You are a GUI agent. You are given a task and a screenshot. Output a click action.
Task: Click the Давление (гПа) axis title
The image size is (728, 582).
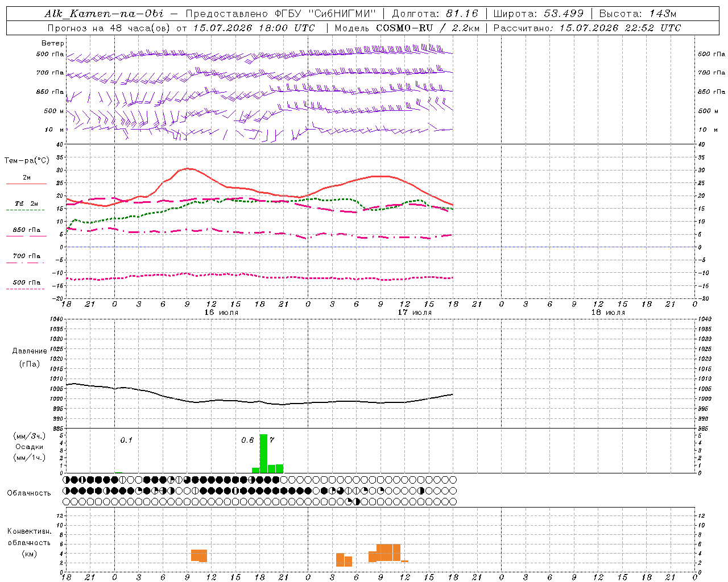click(30, 357)
